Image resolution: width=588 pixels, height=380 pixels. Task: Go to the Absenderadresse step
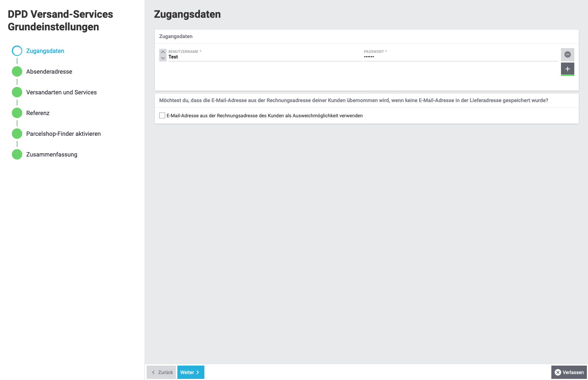[x=49, y=71]
